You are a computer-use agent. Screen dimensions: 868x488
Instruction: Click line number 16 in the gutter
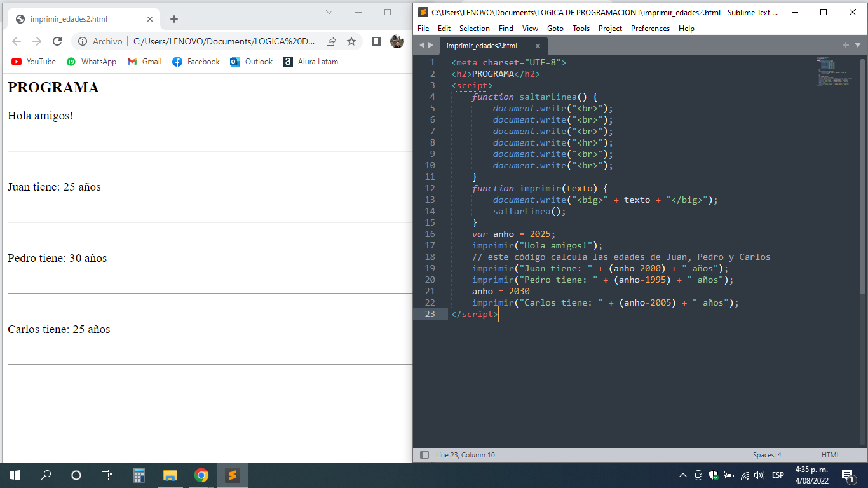click(x=430, y=234)
